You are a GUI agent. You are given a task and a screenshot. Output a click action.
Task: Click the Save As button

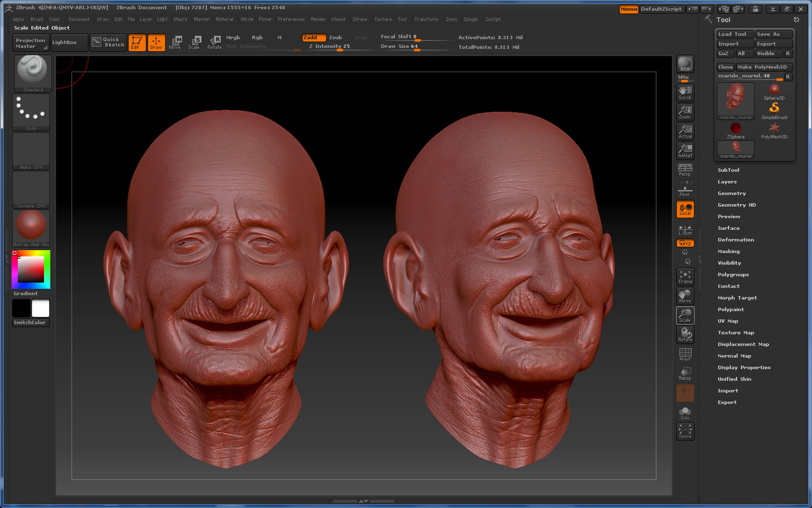click(x=774, y=34)
